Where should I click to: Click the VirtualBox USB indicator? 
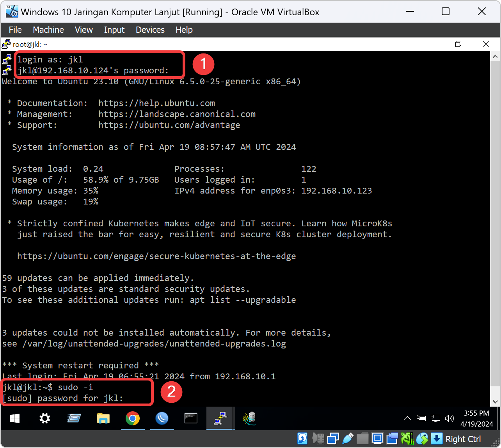pyautogui.click(x=348, y=439)
